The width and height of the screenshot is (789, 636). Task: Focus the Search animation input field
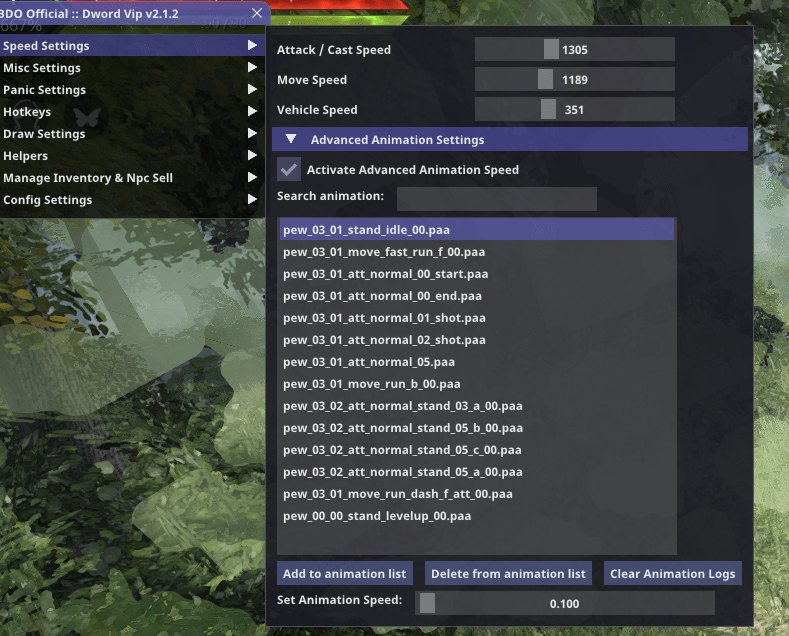coord(497,199)
